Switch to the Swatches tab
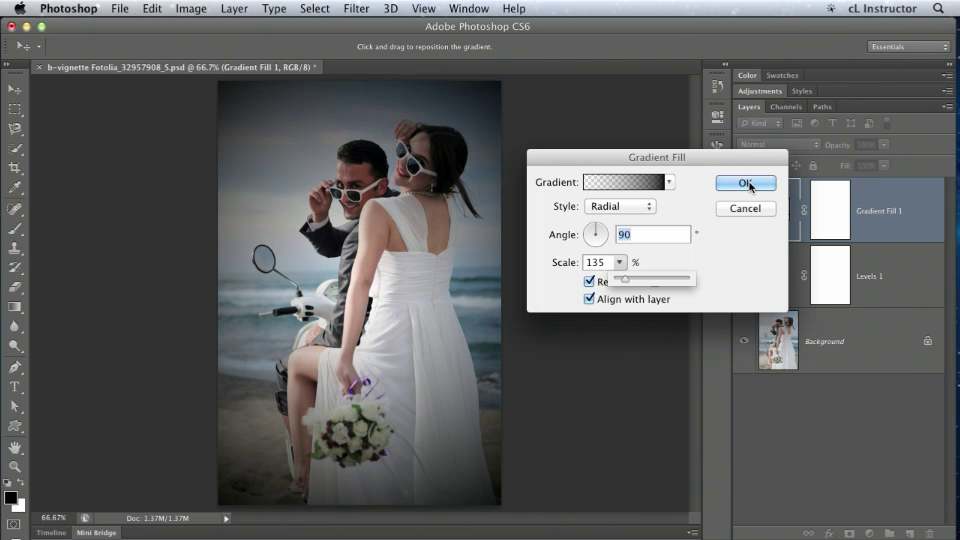This screenshot has width=960, height=540. 782,75
